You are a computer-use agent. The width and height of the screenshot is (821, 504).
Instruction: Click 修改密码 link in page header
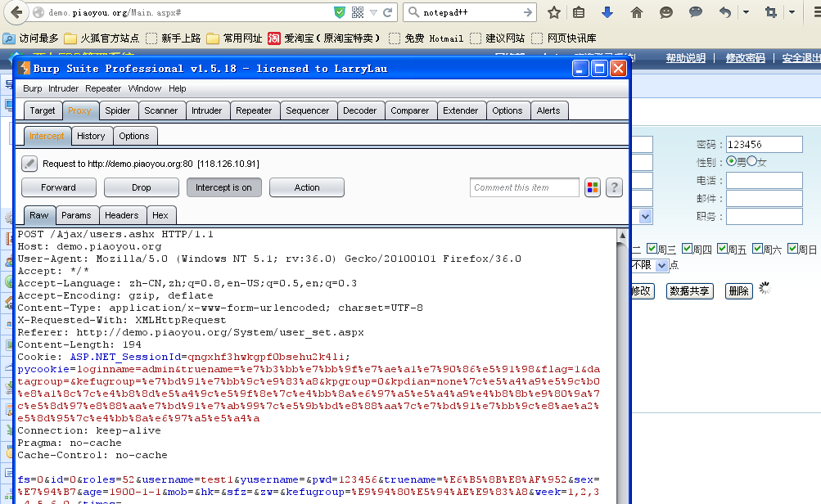[745, 58]
